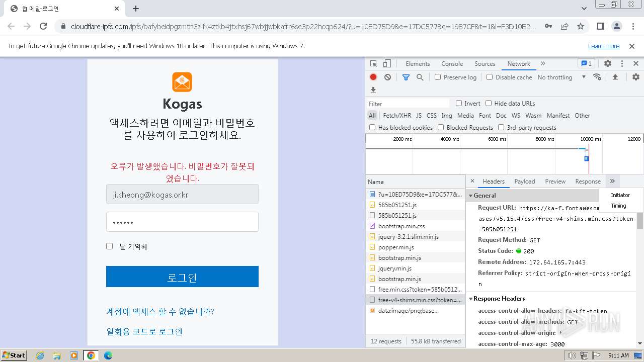The image size is (644, 362).
Task: Launch Internet Explorer from the taskbar
Action: coord(40,355)
